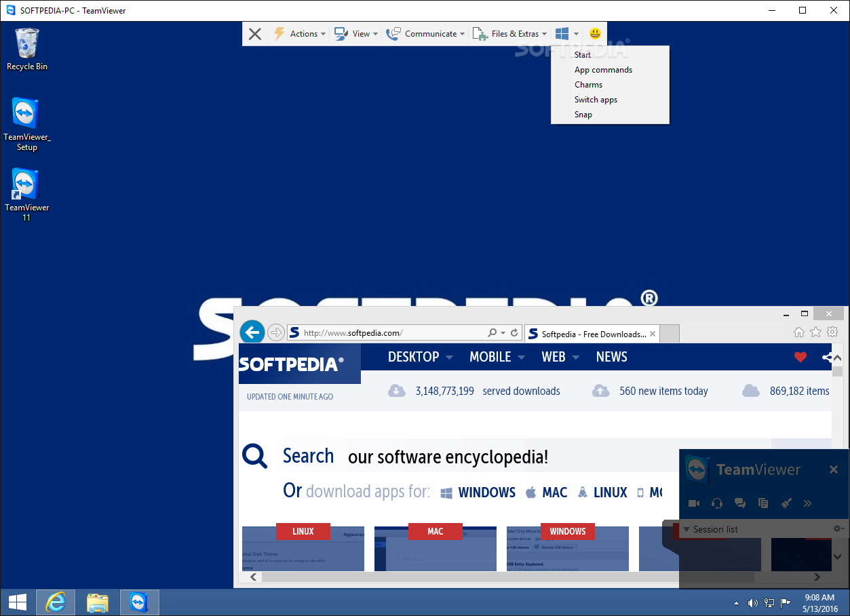The width and height of the screenshot is (850, 616).
Task: Click the video camera icon in TeamViewer panel
Action: pyautogui.click(x=694, y=503)
